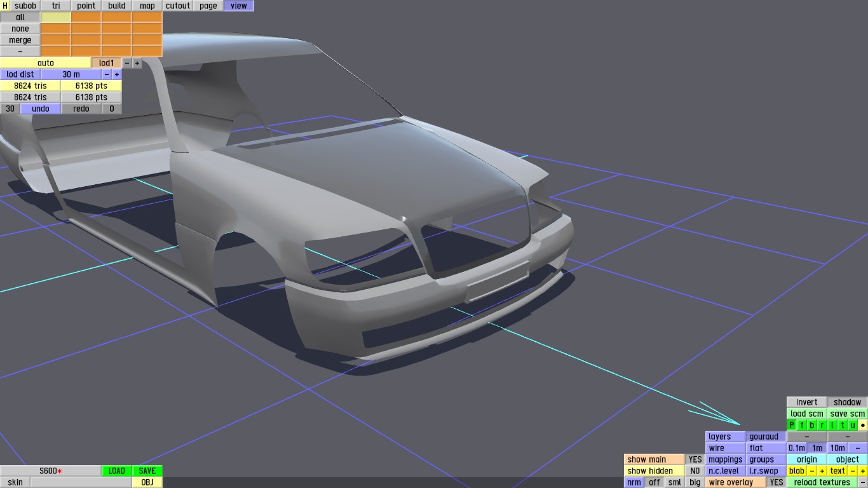Click the origin button

pyautogui.click(x=807, y=459)
